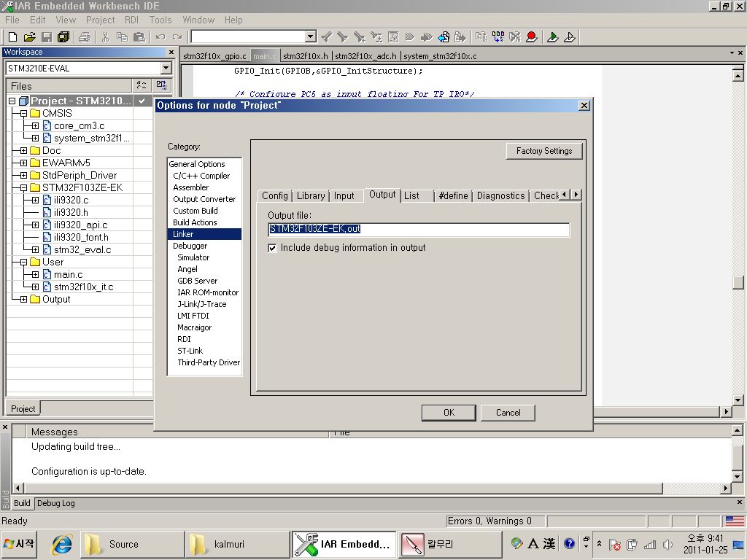The height and width of the screenshot is (560, 747).
Task: Click the New document toolbar icon
Action: pyautogui.click(x=13, y=36)
